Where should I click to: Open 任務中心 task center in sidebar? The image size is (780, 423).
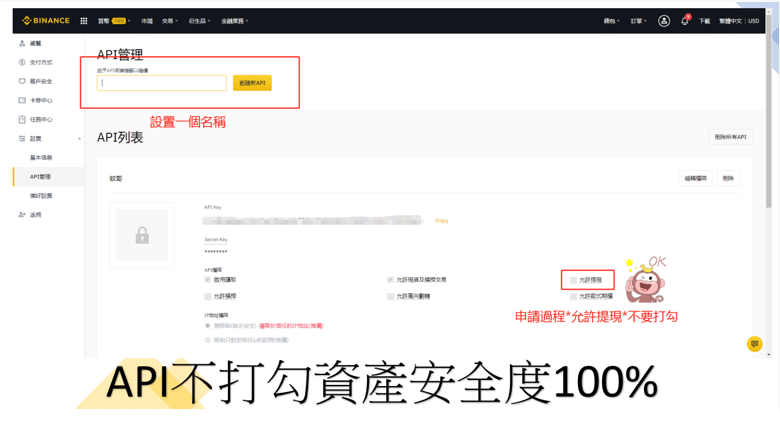[36, 119]
